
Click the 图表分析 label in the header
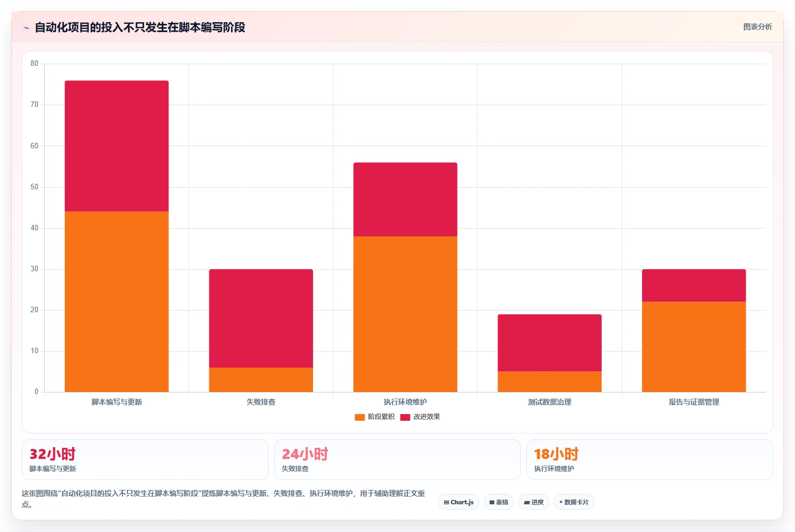pyautogui.click(x=757, y=27)
